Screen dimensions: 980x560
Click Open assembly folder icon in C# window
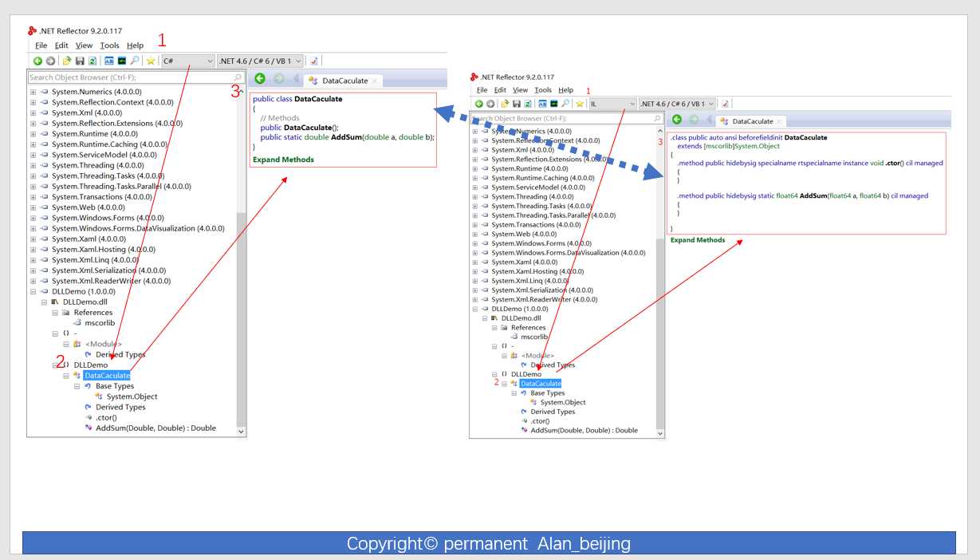pyautogui.click(x=67, y=61)
